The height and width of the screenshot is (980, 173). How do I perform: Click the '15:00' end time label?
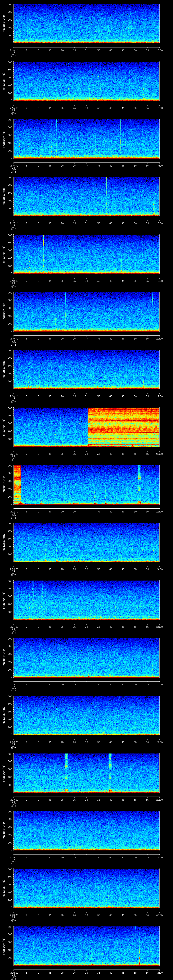159,50
